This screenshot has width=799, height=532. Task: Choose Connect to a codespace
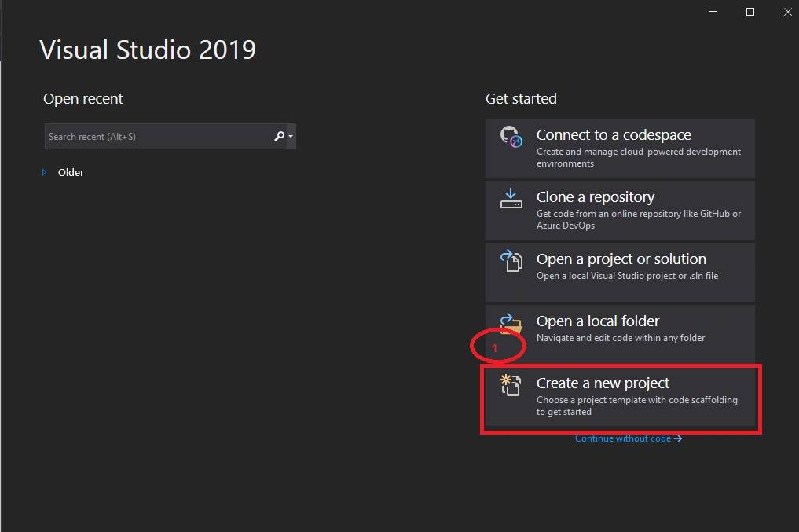click(x=620, y=148)
